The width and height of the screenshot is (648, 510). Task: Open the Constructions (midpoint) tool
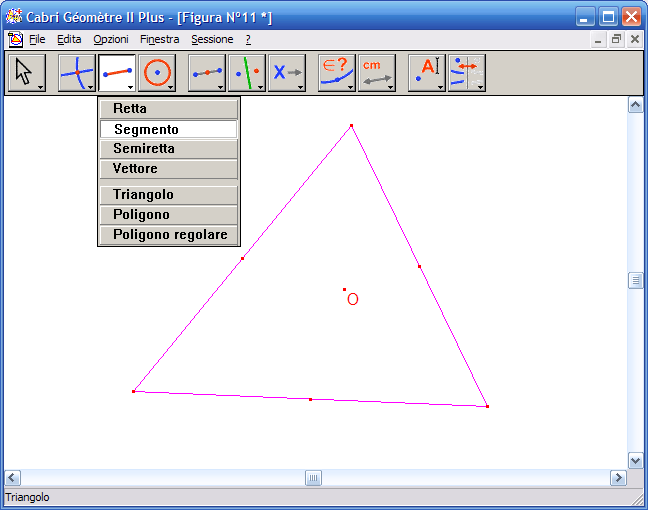pos(207,73)
